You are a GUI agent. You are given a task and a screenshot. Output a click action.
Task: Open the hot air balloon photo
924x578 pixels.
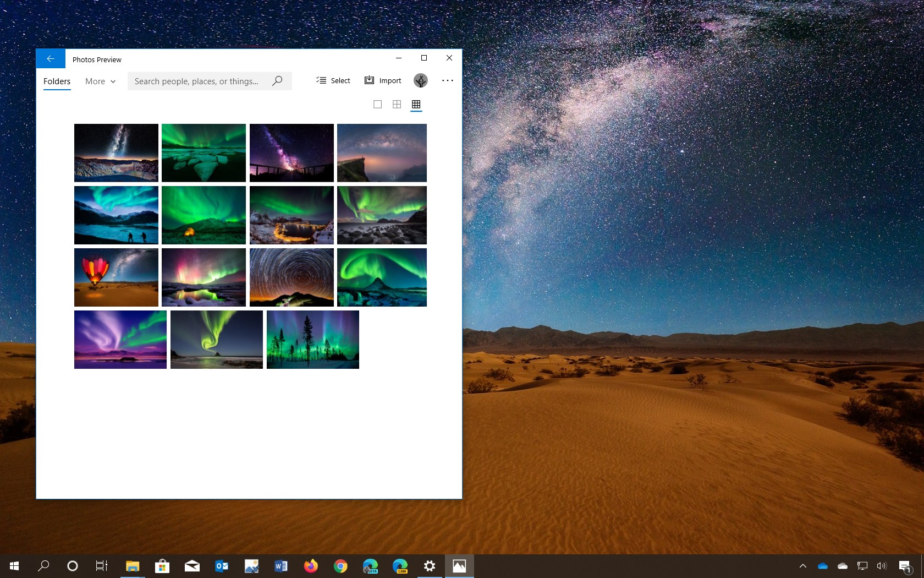[116, 277]
